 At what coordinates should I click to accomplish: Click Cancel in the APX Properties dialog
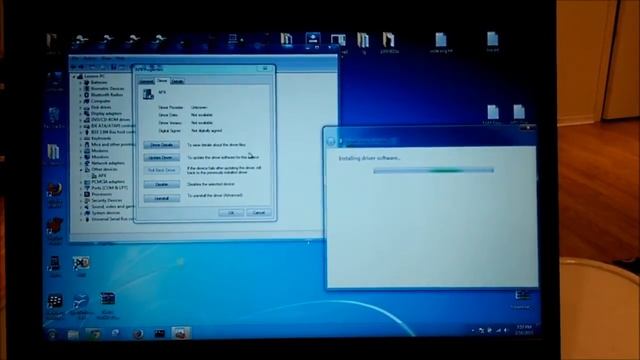click(x=259, y=213)
